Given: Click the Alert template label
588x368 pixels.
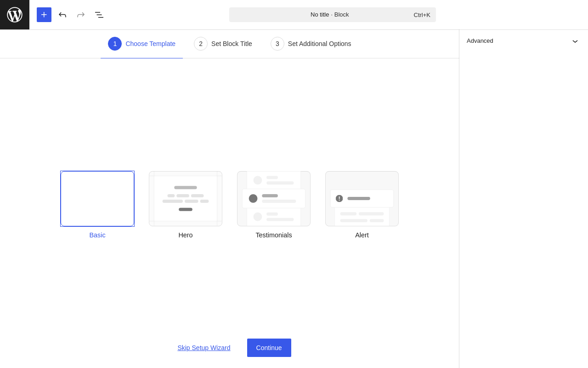Looking at the screenshot, I should pyautogui.click(x=362, y=235).
